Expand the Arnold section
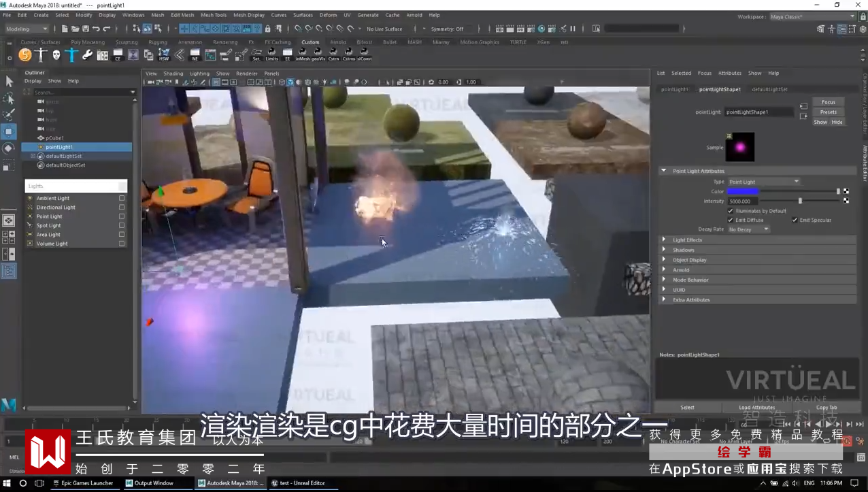The image size is (868, 492). pos(664,269)
